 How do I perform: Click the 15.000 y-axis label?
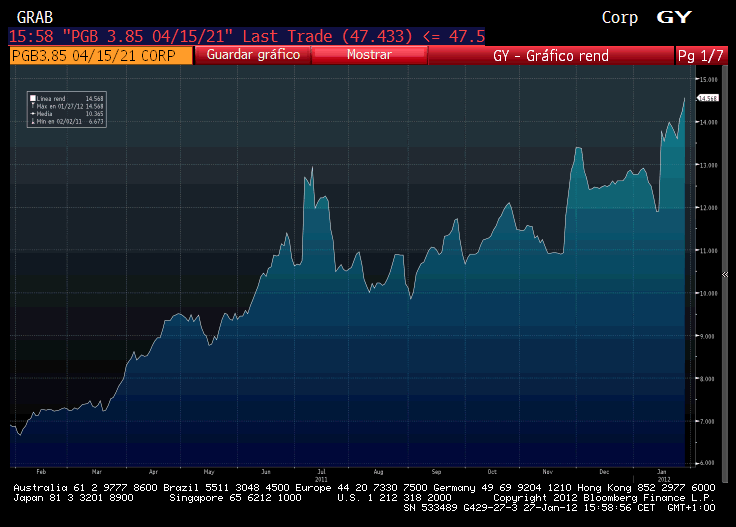709,79
